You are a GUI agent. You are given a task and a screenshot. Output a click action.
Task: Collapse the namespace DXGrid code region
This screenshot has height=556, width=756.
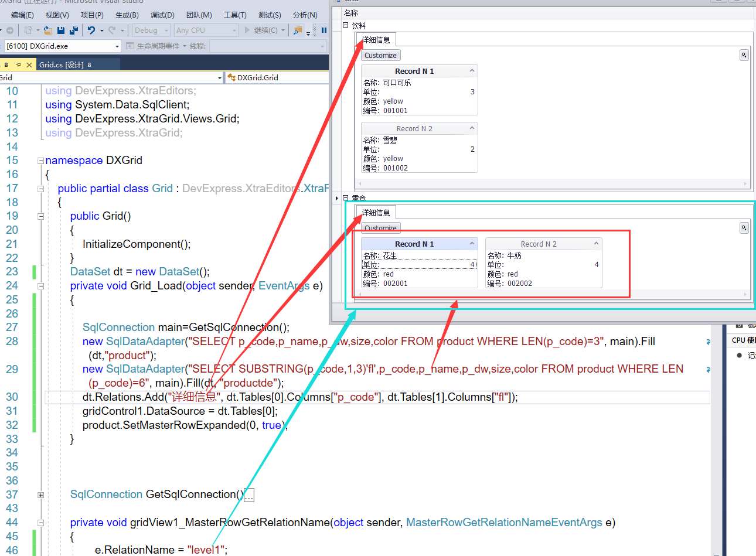[40, 160]
